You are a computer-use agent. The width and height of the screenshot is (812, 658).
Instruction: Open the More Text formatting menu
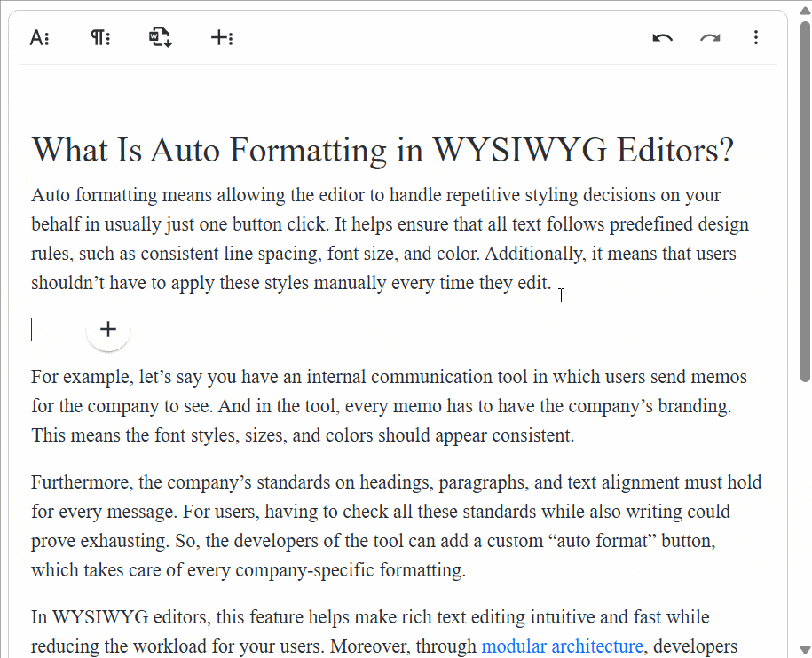(39, 37)
